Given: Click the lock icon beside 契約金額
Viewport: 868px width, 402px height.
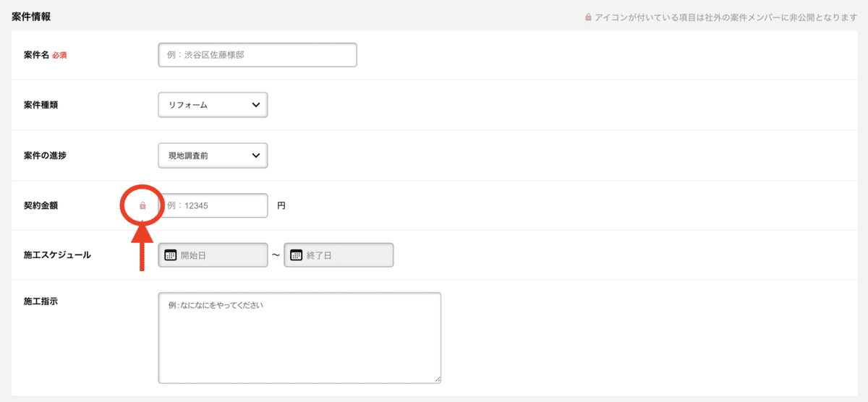Looking at the screenshot, I should click(142, 206).
